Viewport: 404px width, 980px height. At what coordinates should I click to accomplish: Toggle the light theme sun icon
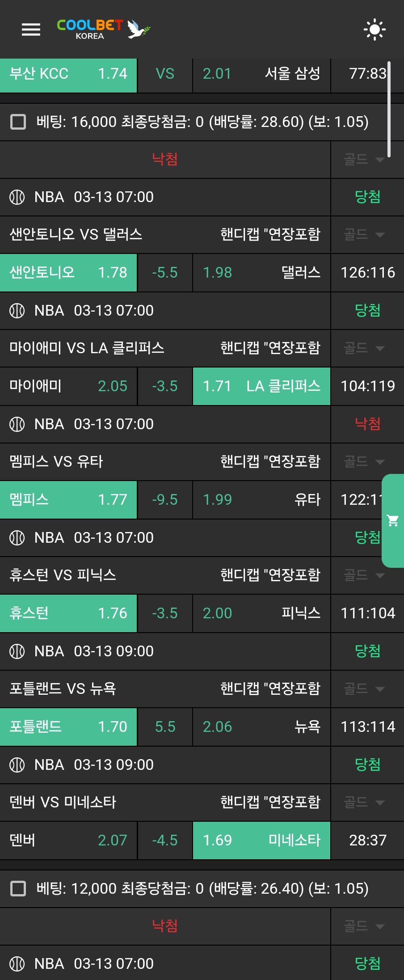coord(375,30)
